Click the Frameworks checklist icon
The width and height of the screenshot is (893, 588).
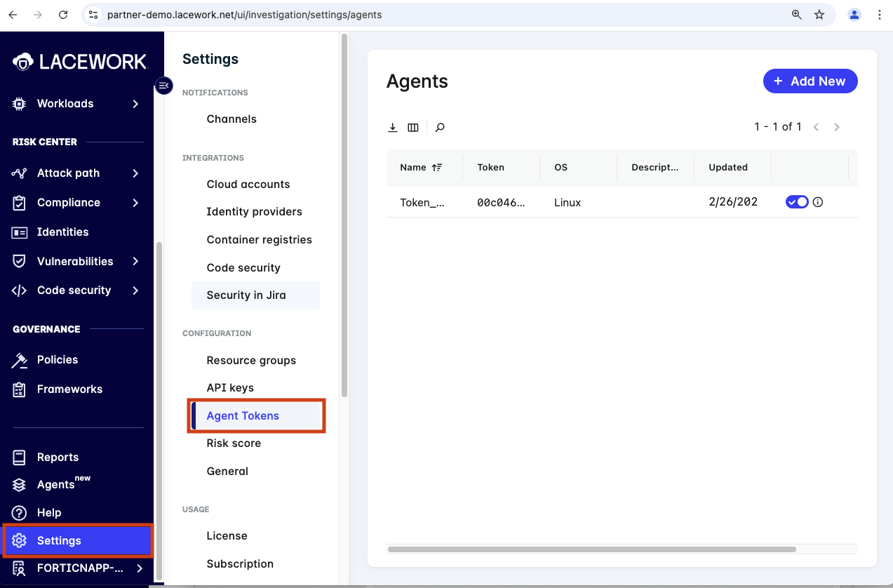20,389
